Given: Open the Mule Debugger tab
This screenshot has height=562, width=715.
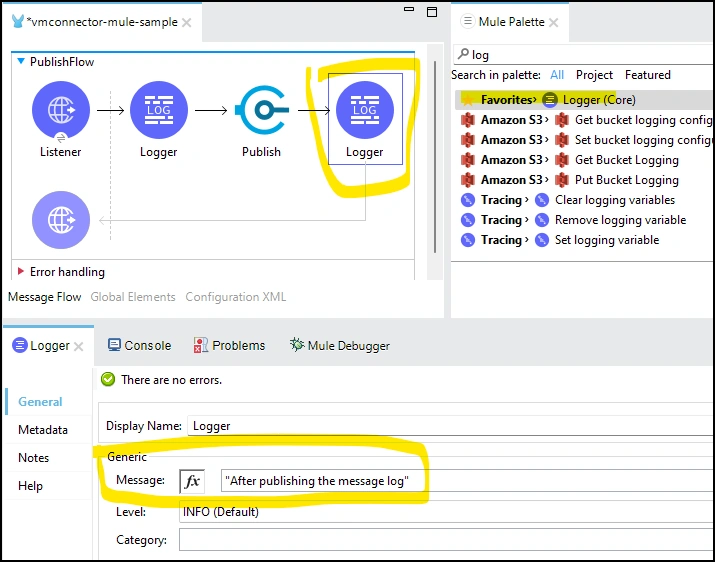Looking at the screenshot, I should [340, 345].
